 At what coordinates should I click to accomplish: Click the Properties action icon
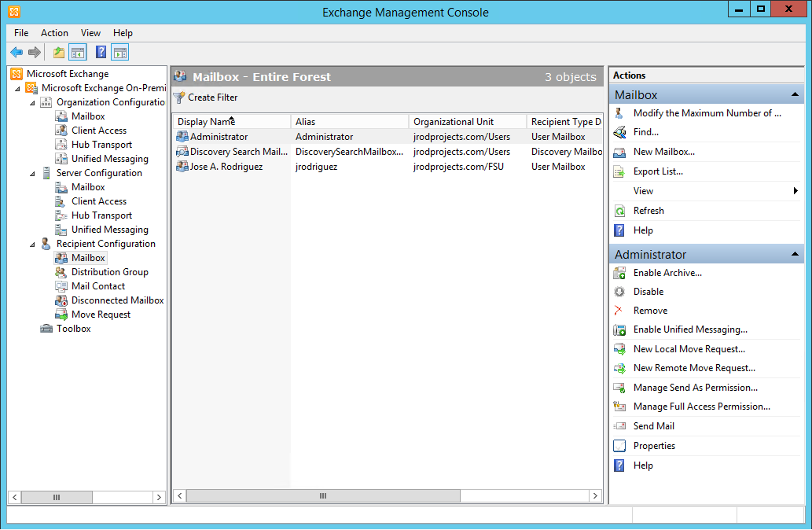pyautogui.click(x=619, y=446)
